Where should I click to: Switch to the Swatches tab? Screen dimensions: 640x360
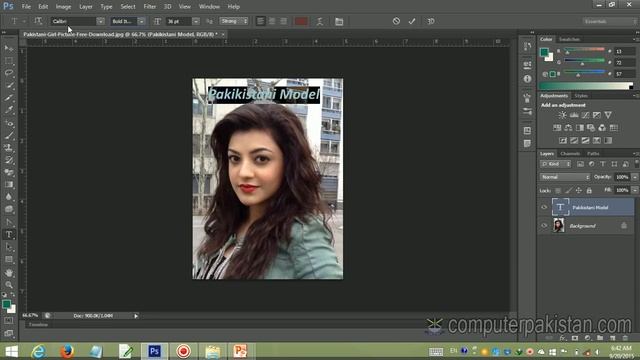coord(569,39)
